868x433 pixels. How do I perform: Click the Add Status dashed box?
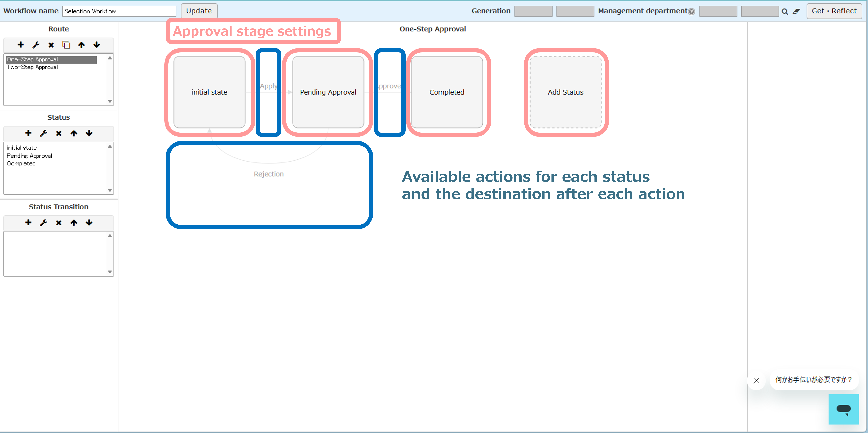coord(565,92)
